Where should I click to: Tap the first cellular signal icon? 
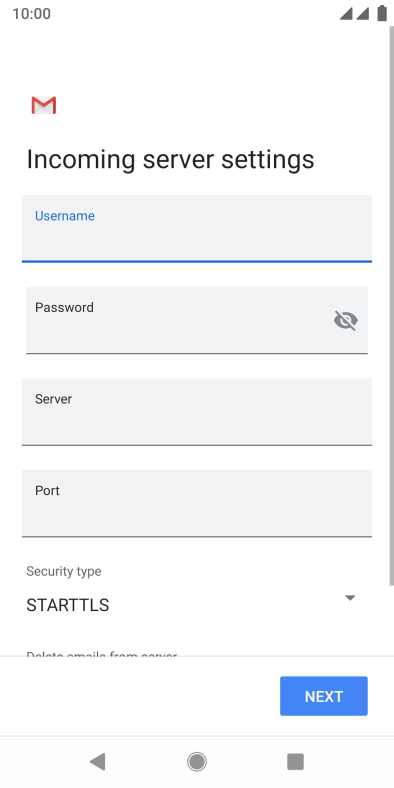(x=346, y=14)
